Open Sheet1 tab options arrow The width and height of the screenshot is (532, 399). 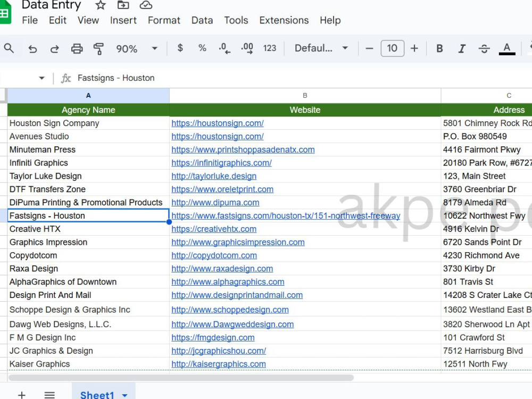point(125,395)
